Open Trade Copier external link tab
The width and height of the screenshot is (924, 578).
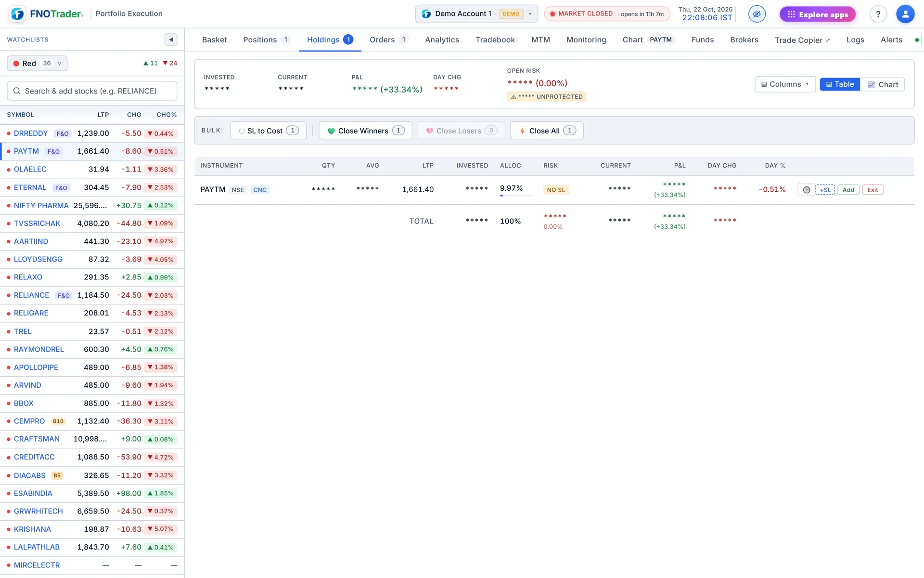[802, 40]
